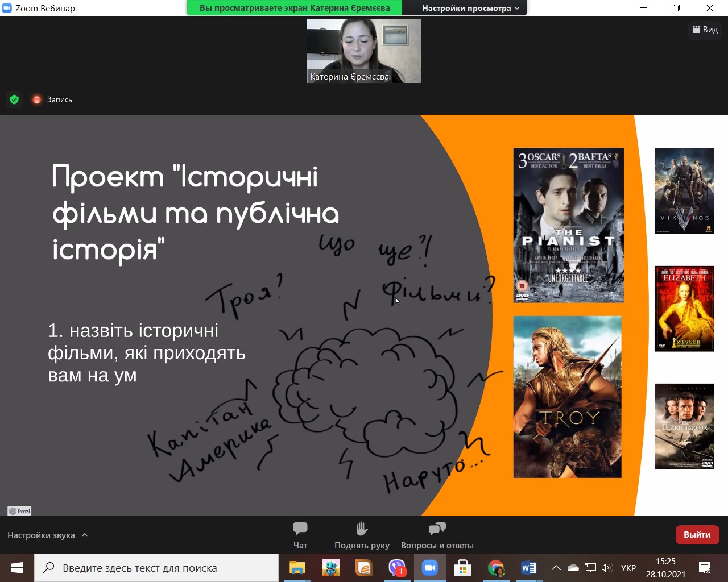This screenshot has width=728, height=582.
Task: Open Microsoft Word from the taskbar
Action: click(x=528, y=568)
